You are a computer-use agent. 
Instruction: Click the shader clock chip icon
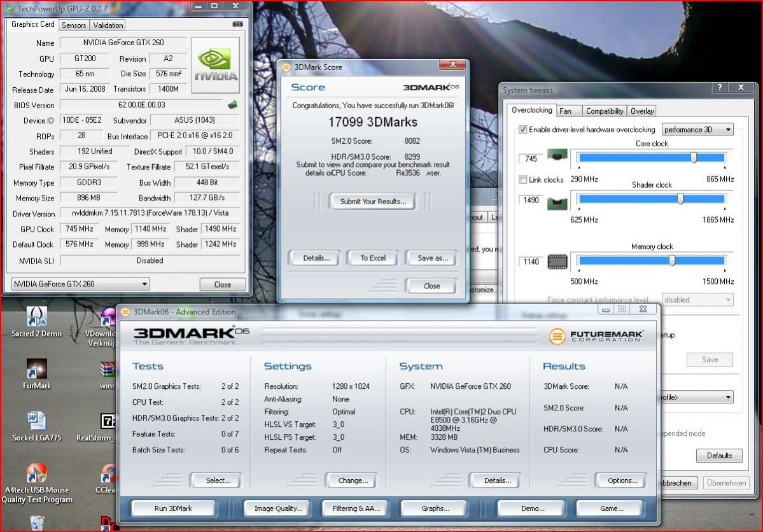(557, 203)
